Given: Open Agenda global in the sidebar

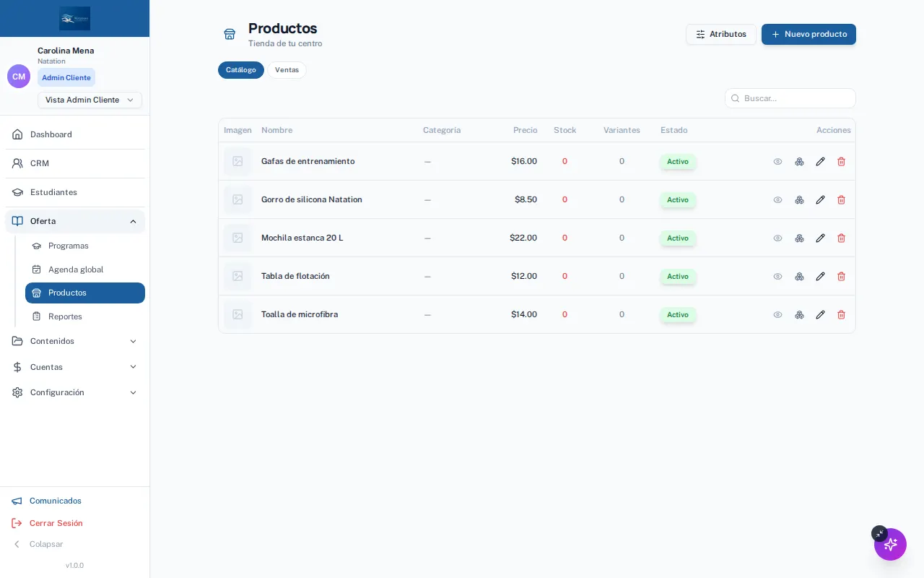Looking at the screenshot, I should [x=85, y=269].
